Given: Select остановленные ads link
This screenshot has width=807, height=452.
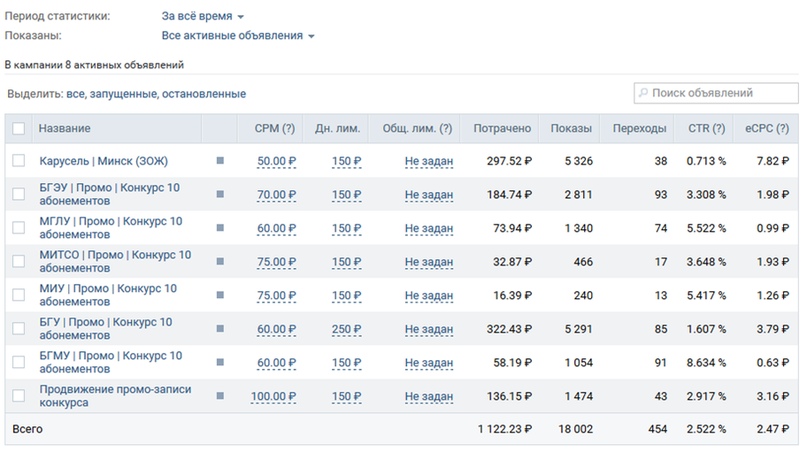Looking at the screenshot, I should [204, 94].
